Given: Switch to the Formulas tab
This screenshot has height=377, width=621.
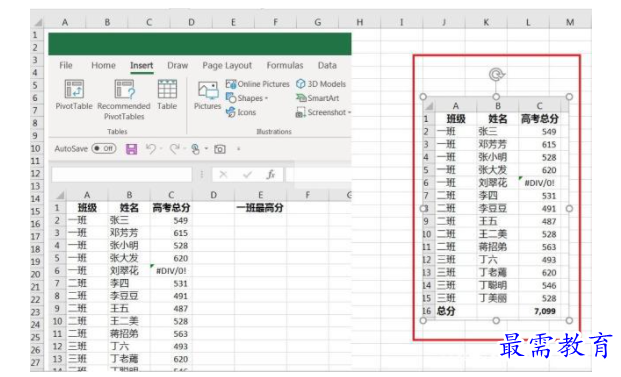Looking at the screenshot, I should (x=285, y=65).
